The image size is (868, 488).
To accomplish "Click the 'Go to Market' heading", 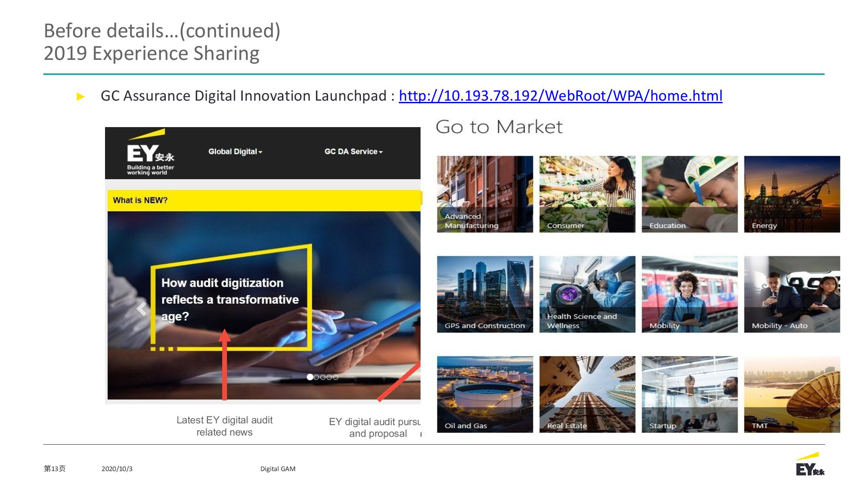I will [499, 127].
